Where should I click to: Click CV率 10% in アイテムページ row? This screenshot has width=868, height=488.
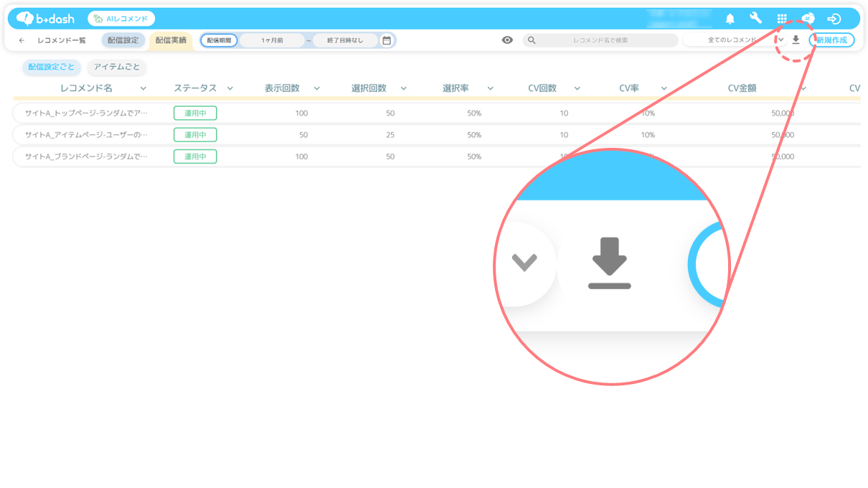648,135
